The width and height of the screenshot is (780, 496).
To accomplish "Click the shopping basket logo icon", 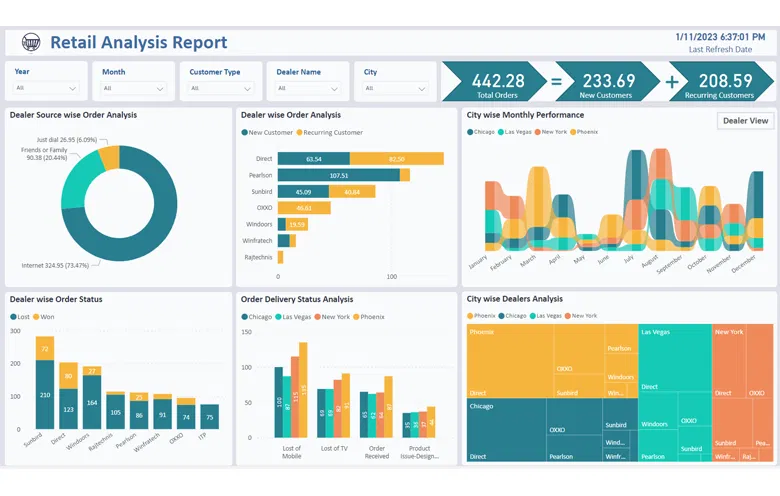I will 31,42.
